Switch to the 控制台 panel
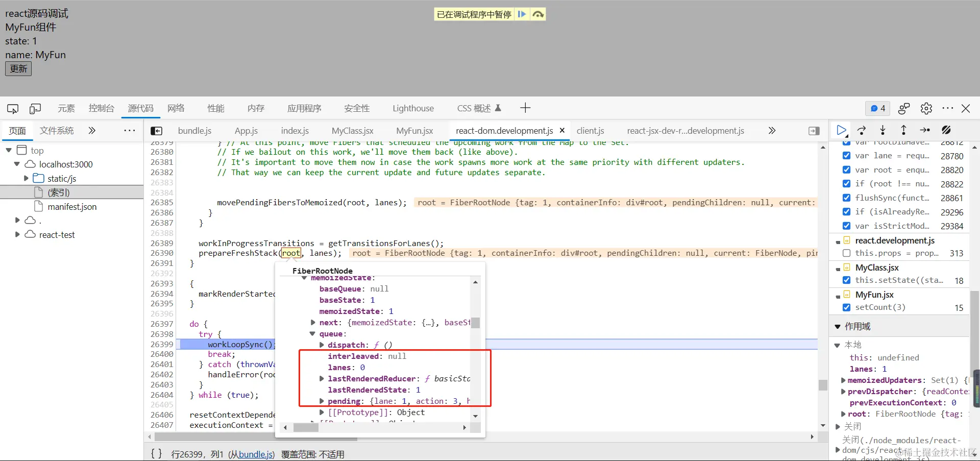 click(x=101, y=108)
